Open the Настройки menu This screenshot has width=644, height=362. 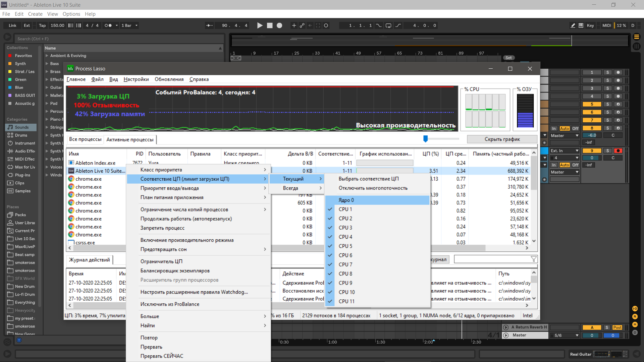(136, 79)
